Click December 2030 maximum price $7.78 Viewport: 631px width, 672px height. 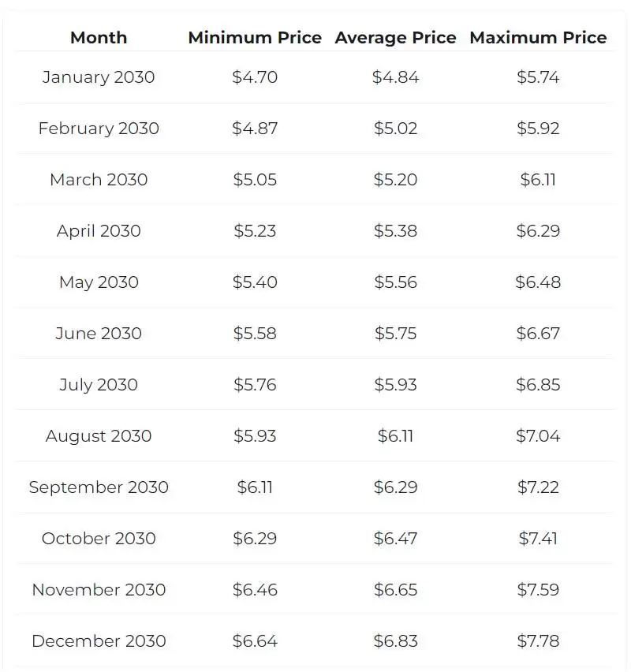(538, 641)
